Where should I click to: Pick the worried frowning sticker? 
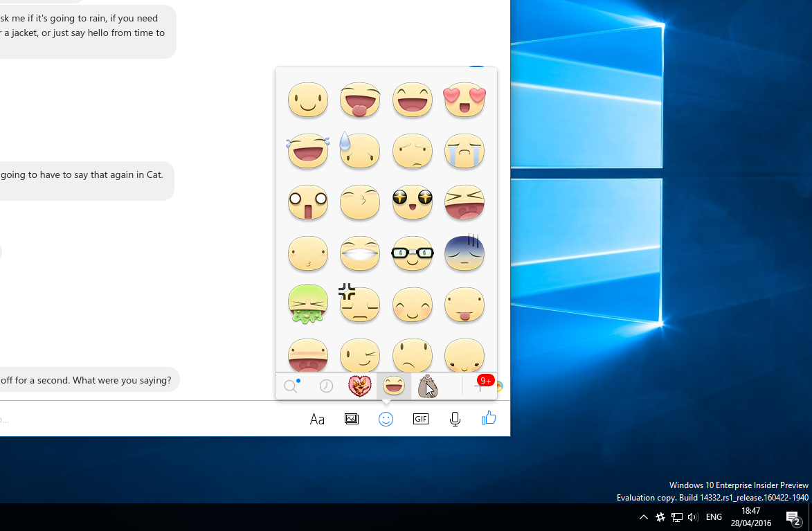[x=412, y=151]
